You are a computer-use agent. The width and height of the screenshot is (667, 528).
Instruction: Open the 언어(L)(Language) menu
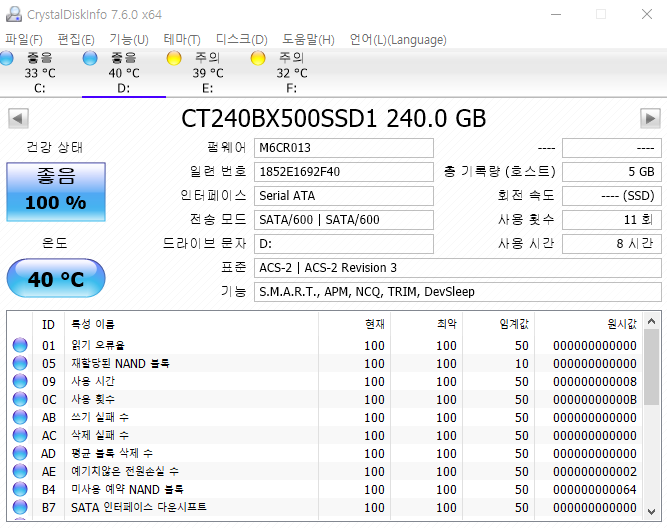click(x=398, y=40)
